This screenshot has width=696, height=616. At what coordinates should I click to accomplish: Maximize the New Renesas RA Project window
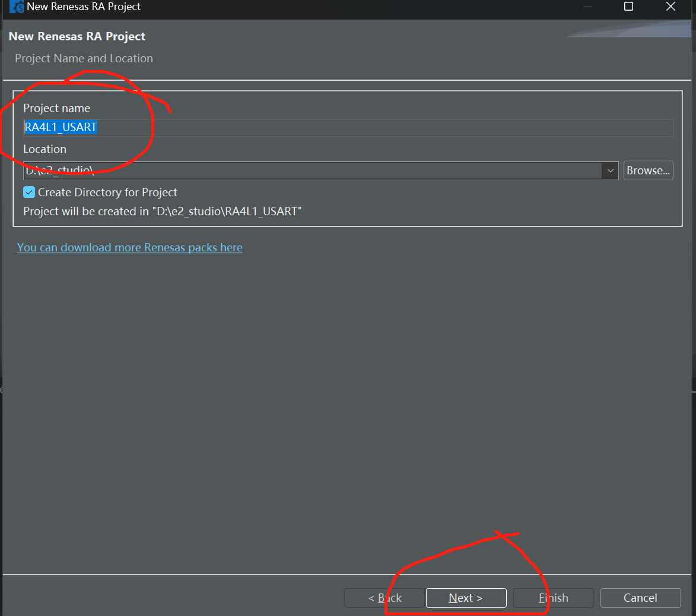click(x=628, y=6)
